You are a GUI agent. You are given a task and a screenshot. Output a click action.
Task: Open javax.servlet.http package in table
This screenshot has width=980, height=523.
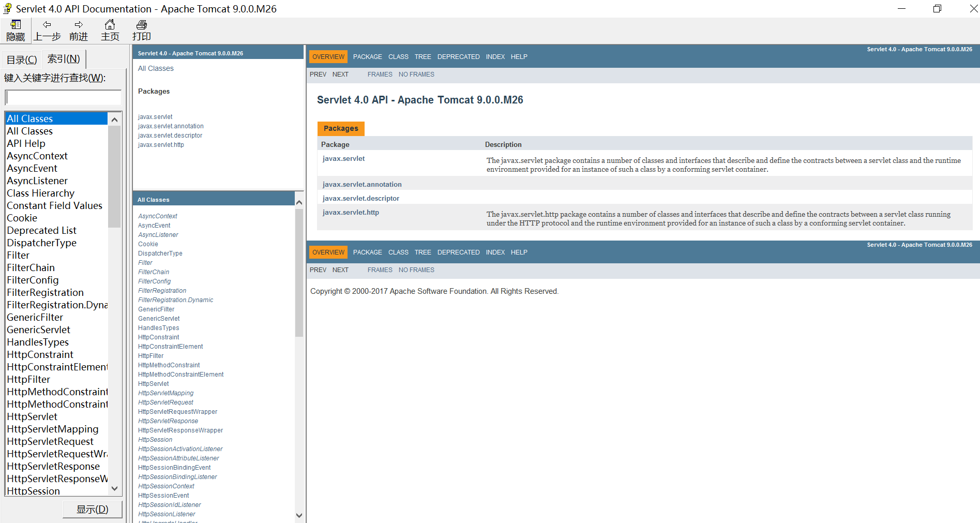tap(351, 212)
